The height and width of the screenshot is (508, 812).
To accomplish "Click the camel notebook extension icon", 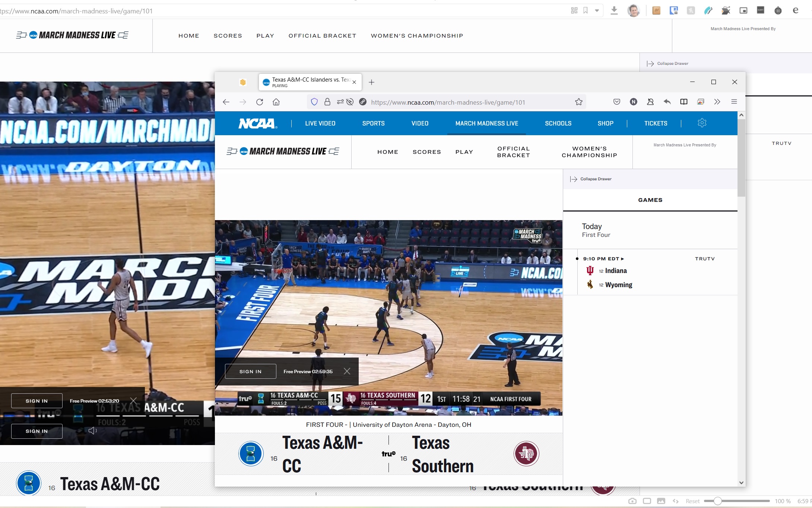I will click(x=656, y=10).
